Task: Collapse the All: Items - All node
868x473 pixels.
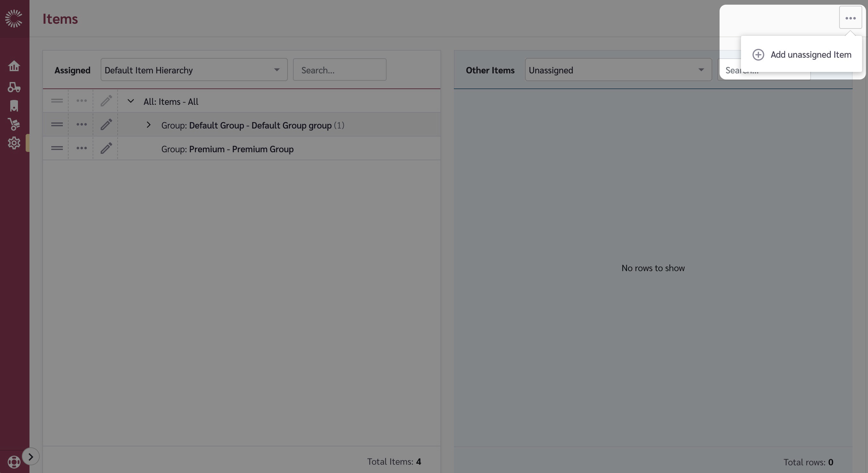Action: pyautogui.click(x=131, y=101)
